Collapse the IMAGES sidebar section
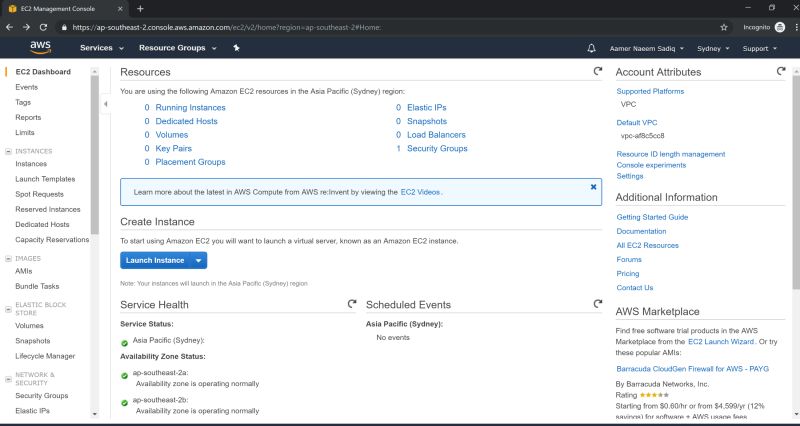The width and height of the screenshot is (800, 426). pyautogui.click(x=8, y=259)
